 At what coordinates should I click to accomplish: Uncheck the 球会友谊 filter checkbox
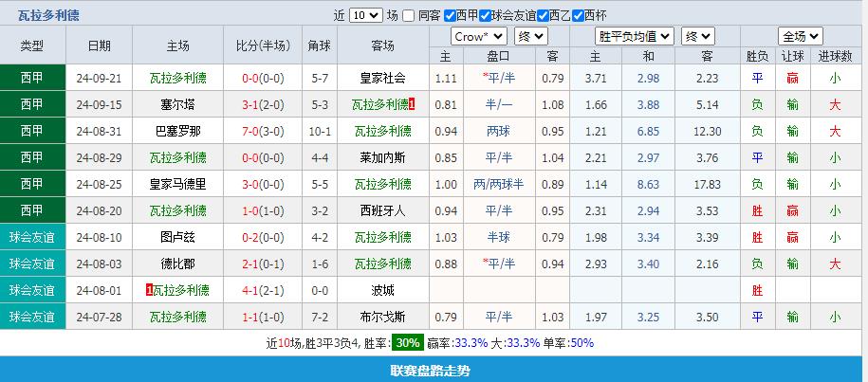(486, 16)
